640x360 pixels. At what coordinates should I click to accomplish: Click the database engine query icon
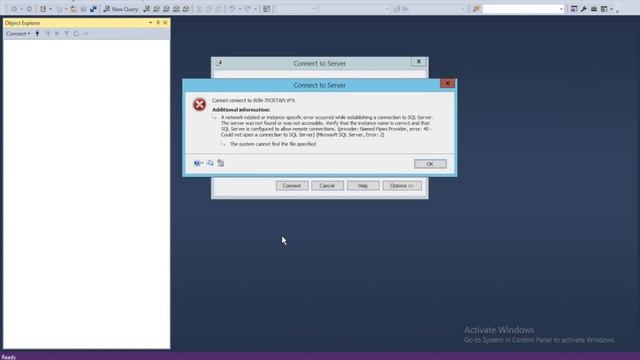coord(147,9)
